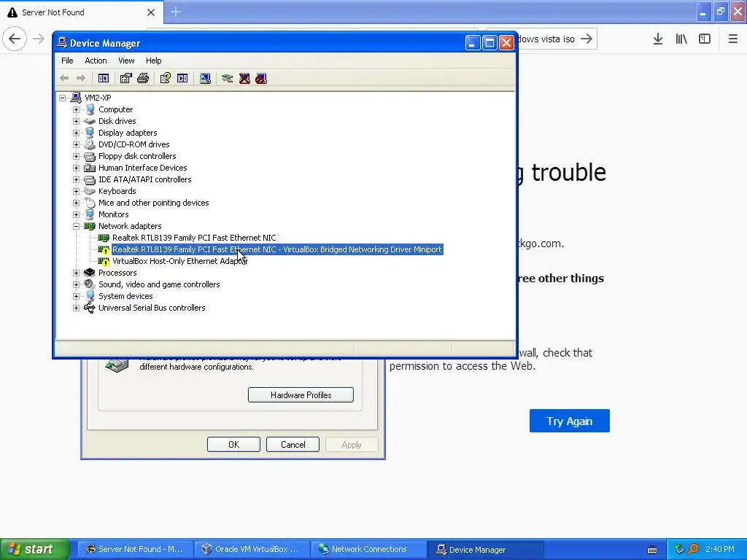Screen dimensions: 747x560
Task: Close the Server Not Found tab
Action: click(151, 12)
